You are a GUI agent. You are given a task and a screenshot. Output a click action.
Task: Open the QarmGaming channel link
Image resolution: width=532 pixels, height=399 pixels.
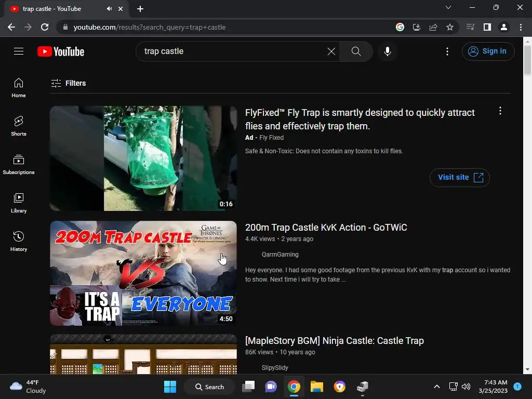280,255
